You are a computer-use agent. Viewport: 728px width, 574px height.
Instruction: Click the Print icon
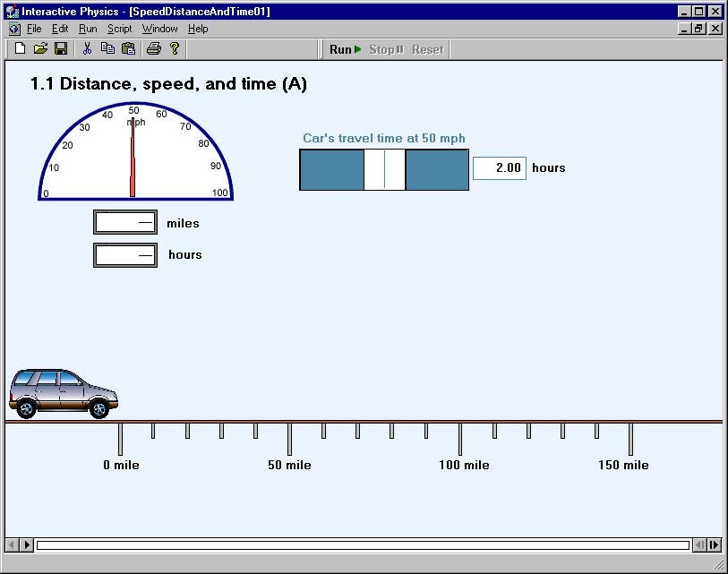154,48
